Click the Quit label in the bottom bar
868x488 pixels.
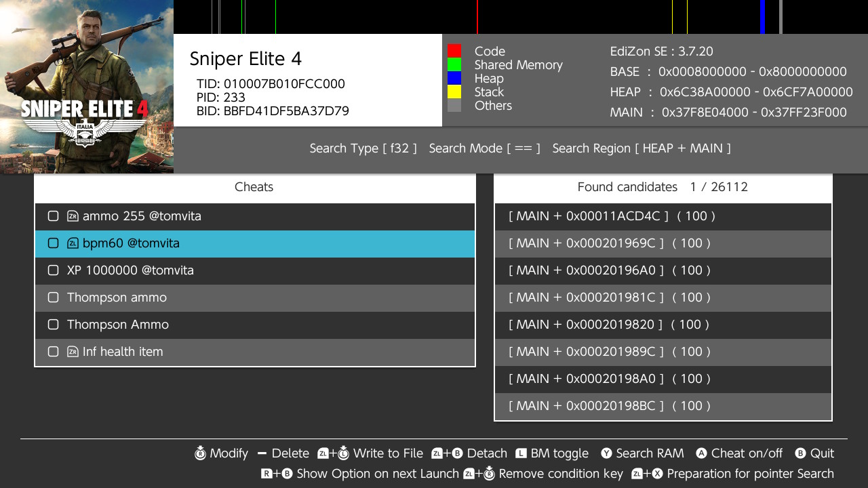pyautogui.click(x=822, y=453)
